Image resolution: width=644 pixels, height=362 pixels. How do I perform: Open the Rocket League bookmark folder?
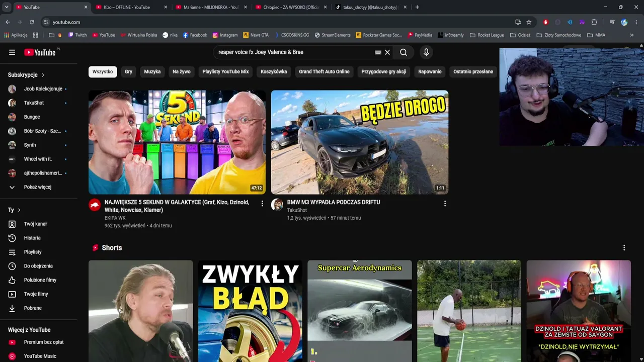pos(487,35)
